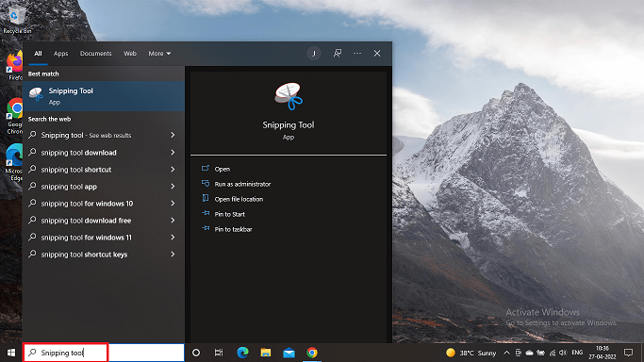This screenshot has height=362, width=644.
Task: Close the search panel with X
Action: point(377,54)
